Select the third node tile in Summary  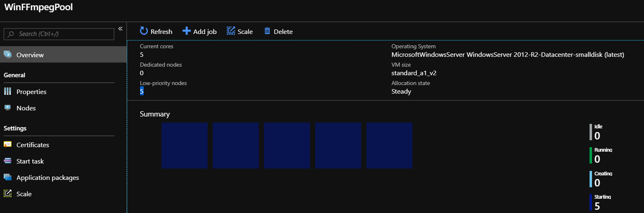click(x=287, y=146)
